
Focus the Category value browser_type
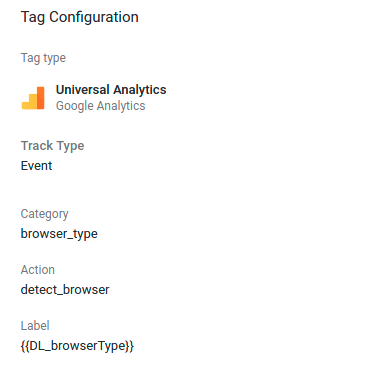click(x=59, y=234)
